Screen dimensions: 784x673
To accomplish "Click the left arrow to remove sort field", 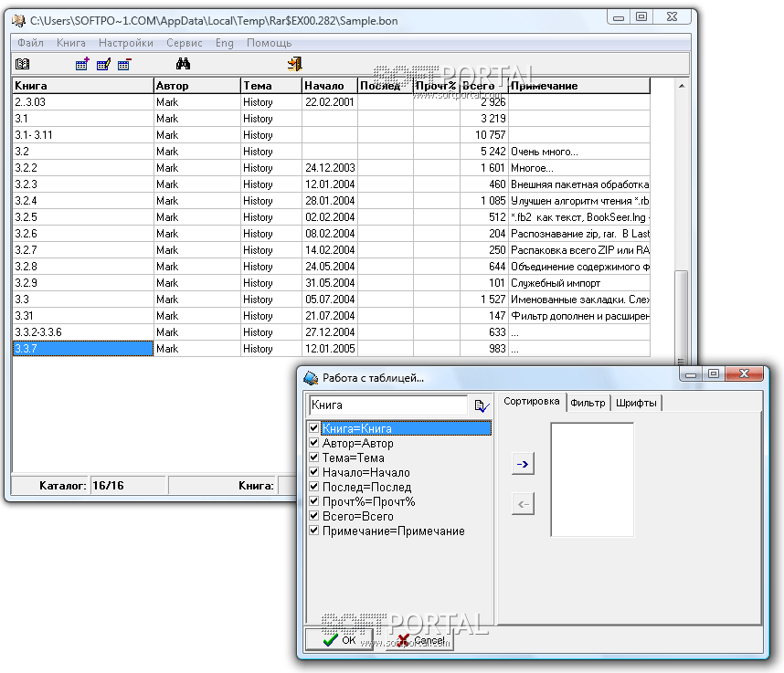I will pyautogui.click(x=523, y=504).
